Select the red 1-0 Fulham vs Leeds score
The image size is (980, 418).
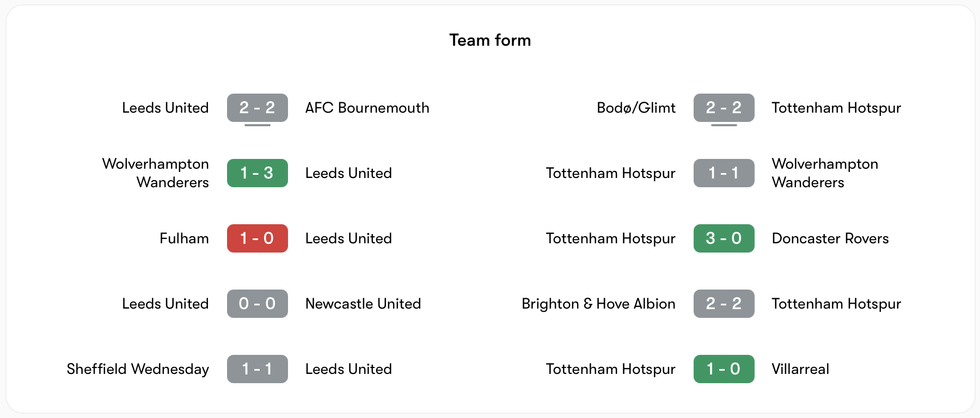257,238
